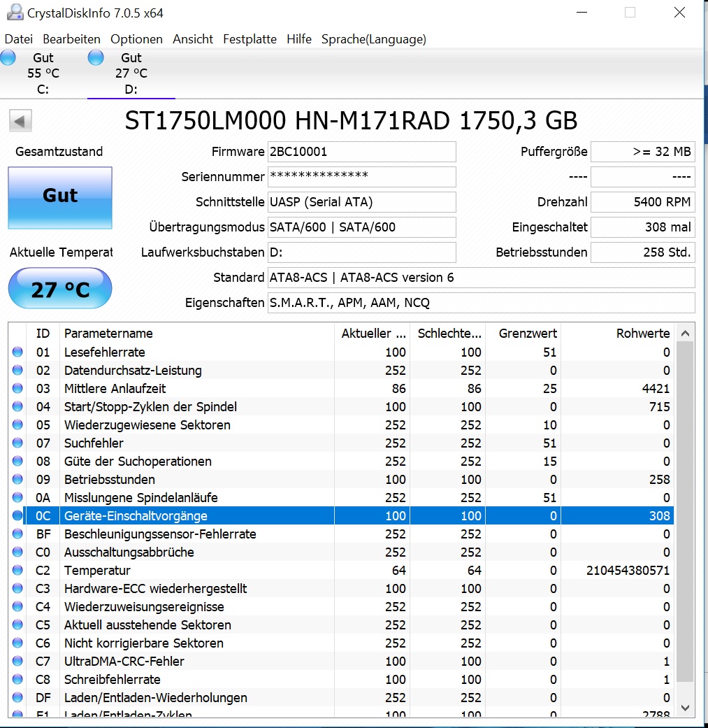Select the drive C: health status indicator

point(9,57)
